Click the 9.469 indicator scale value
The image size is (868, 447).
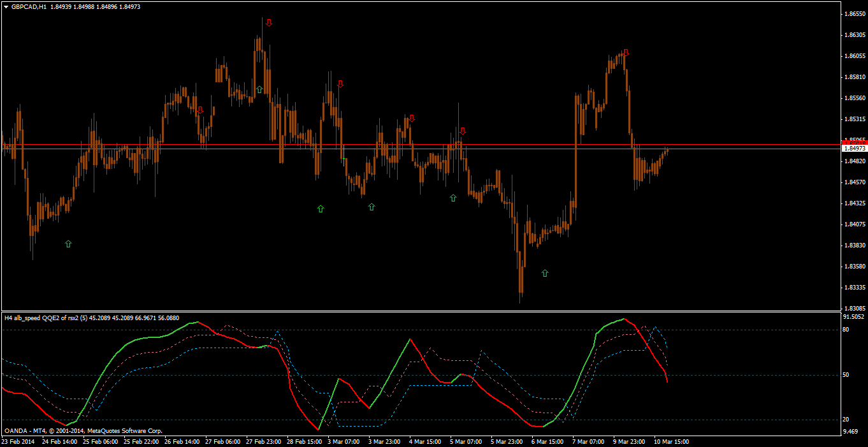(x=851, y=432)
